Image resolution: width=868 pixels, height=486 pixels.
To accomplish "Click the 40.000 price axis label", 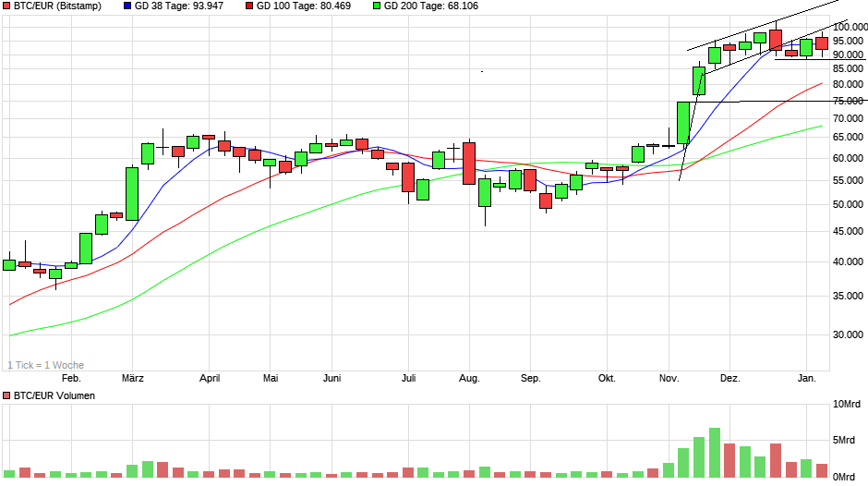I will [x=848, y=262].
